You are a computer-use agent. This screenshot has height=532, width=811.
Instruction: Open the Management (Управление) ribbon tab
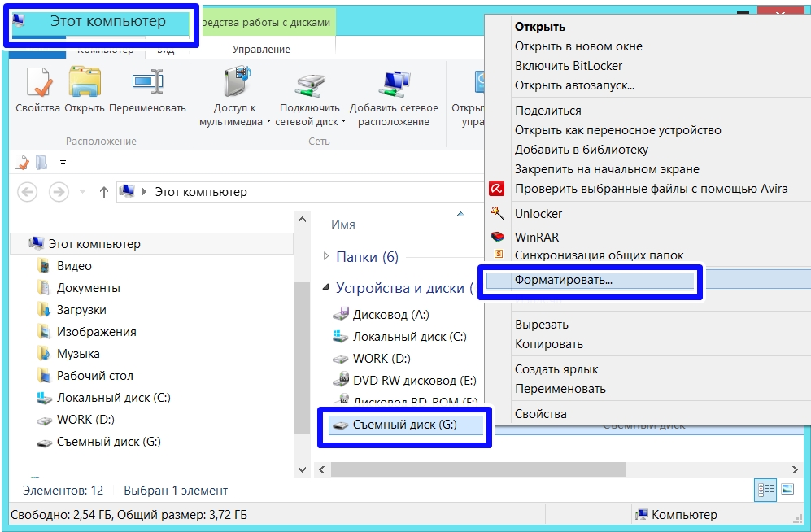click(261, 50)
